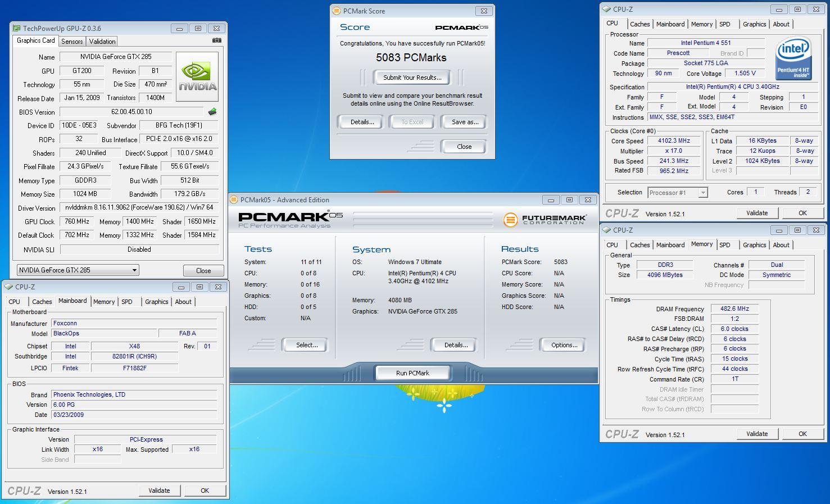Screen dimensions: 830x504
Task: Click the PCMark Score value 5083 under Results
Action: point(560,262)
